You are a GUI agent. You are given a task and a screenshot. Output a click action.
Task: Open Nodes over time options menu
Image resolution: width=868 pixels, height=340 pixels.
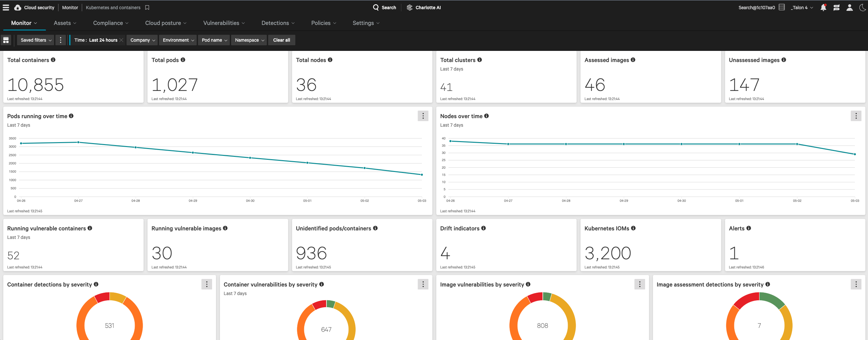click(x=856, y=116)
